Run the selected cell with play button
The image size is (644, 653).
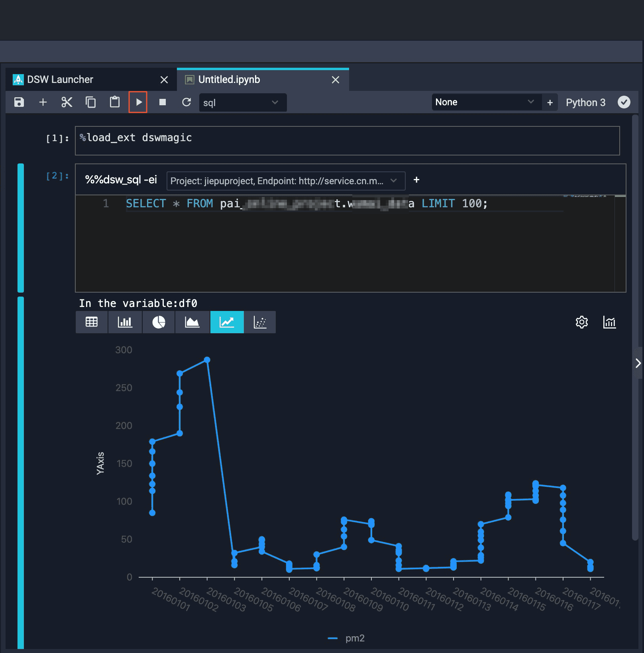point(138,102)
